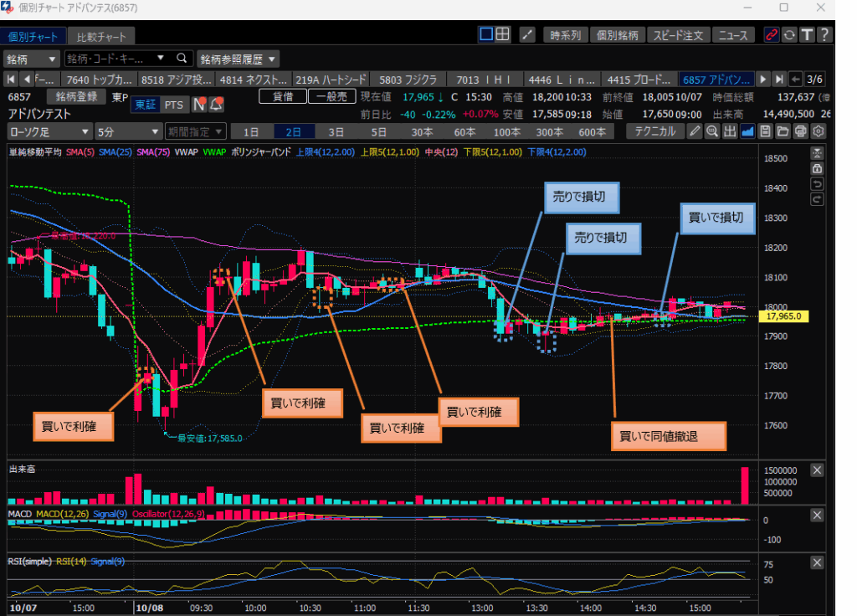This screenshot has height=616, width=857.
Task: Switch to the 比較チャート tab
Action: click(x=100, y=37)
